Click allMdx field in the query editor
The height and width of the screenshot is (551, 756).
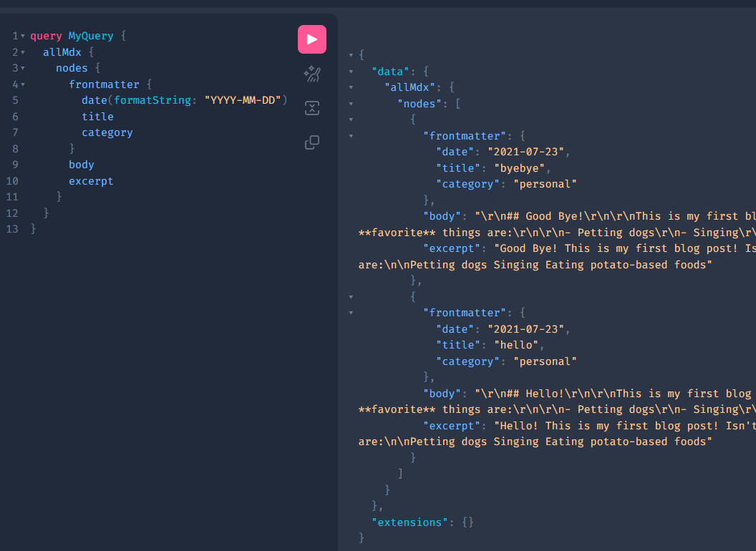62,52
